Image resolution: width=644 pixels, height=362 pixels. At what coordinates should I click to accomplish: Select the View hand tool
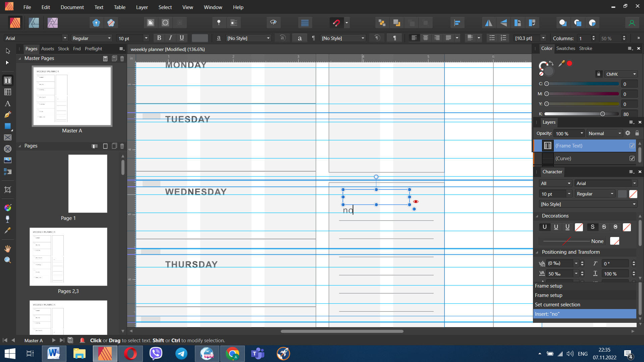(7, 249)
